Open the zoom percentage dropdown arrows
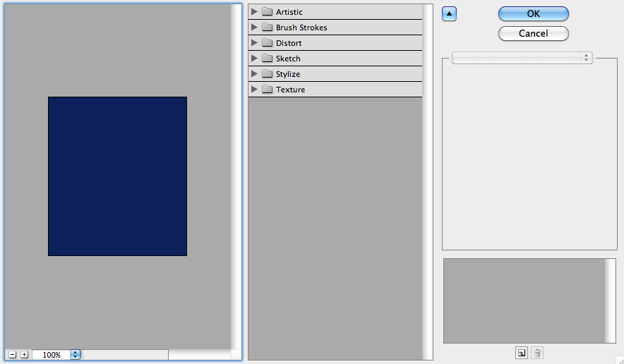Screen dimensions: 624x364 point(76,355)
